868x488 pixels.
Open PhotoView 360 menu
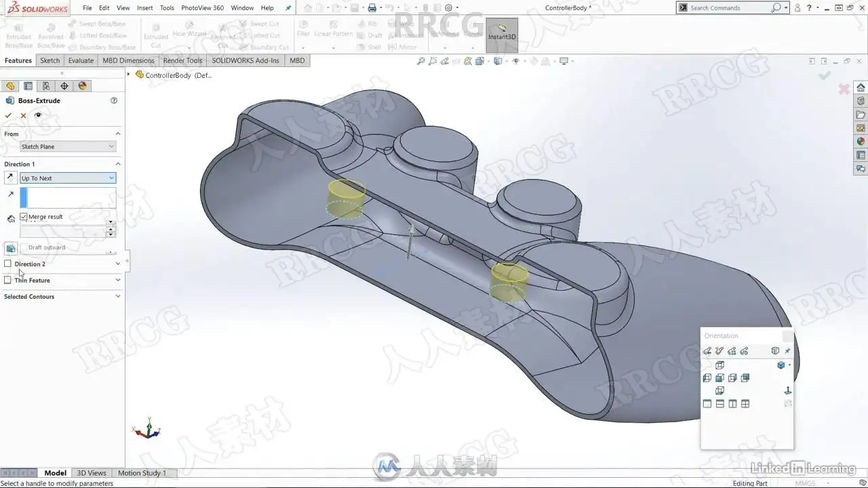[x=202, y=8]
